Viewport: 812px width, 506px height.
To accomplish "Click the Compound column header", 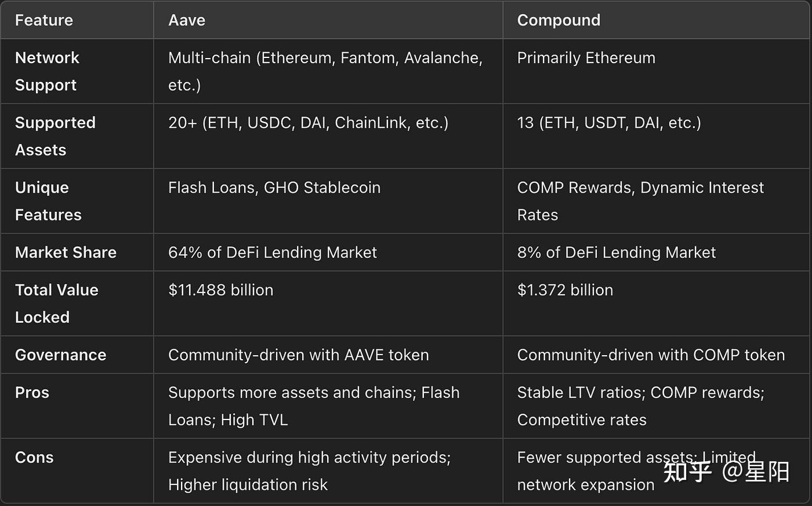I will pyautogui.click(x=559, y=20).
